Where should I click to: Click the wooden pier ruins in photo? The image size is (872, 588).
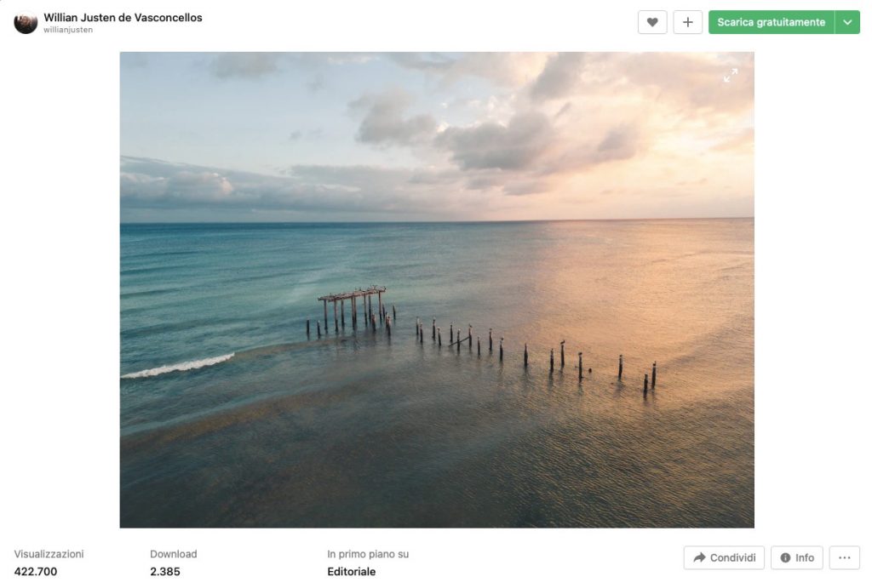point(353,306)
